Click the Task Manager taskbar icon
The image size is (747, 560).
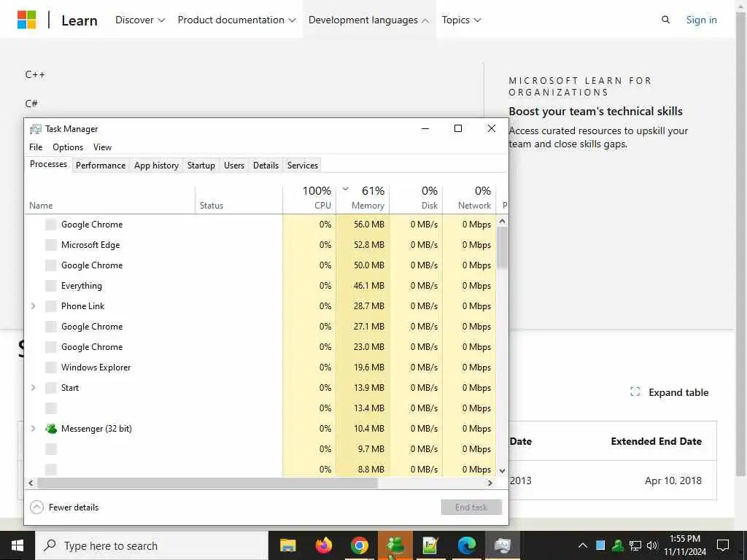click(502, 545)
